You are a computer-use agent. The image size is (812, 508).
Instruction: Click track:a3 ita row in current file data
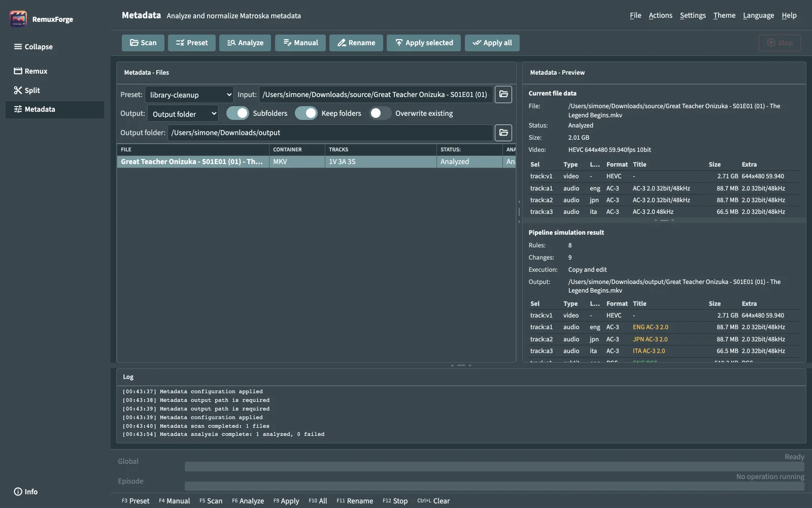664,212
